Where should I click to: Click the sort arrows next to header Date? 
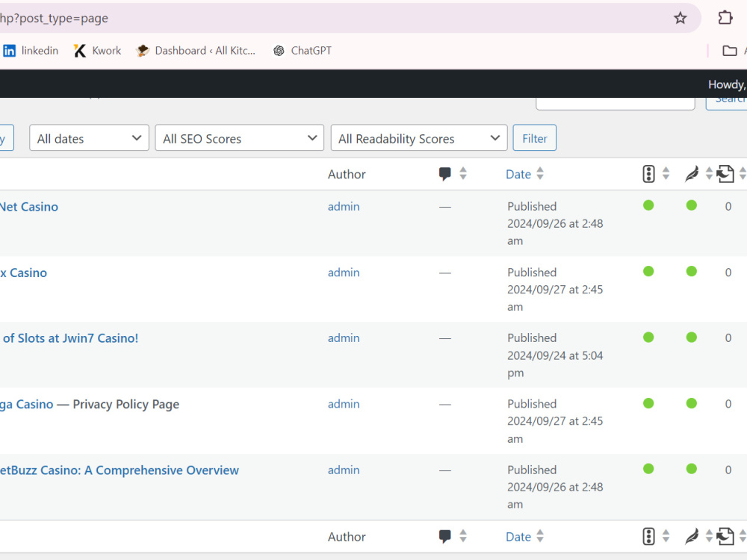(540, 173)
